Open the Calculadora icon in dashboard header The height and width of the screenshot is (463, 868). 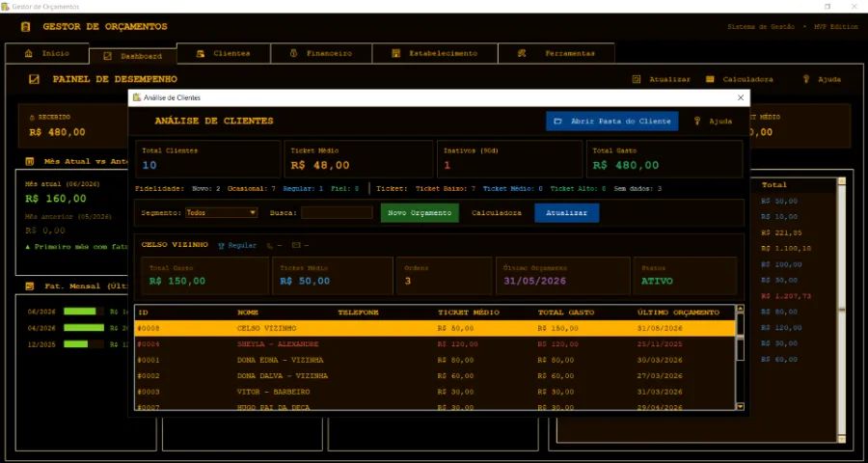point(710,79)
